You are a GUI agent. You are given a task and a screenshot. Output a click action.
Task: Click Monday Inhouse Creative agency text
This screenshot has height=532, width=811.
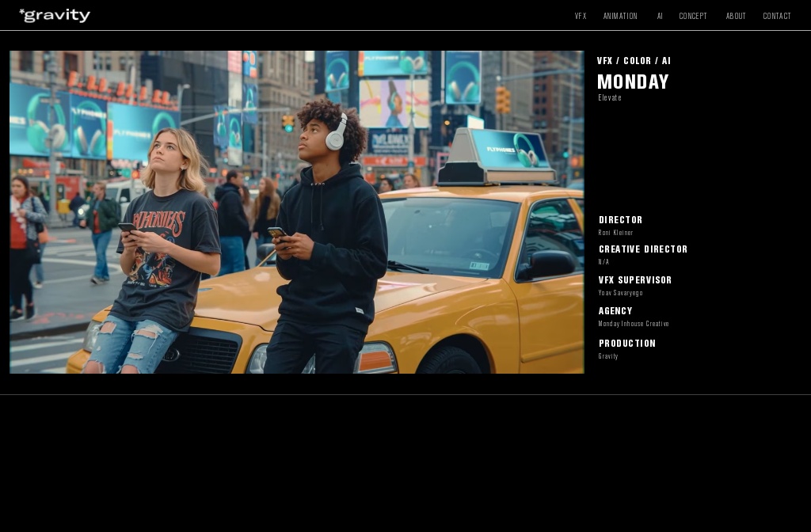(634, 324)
